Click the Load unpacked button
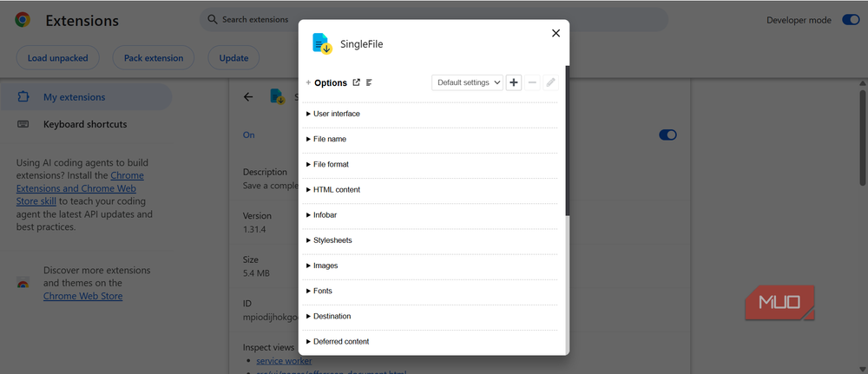This screenshot has width=868, height=374. pos(57,58)
